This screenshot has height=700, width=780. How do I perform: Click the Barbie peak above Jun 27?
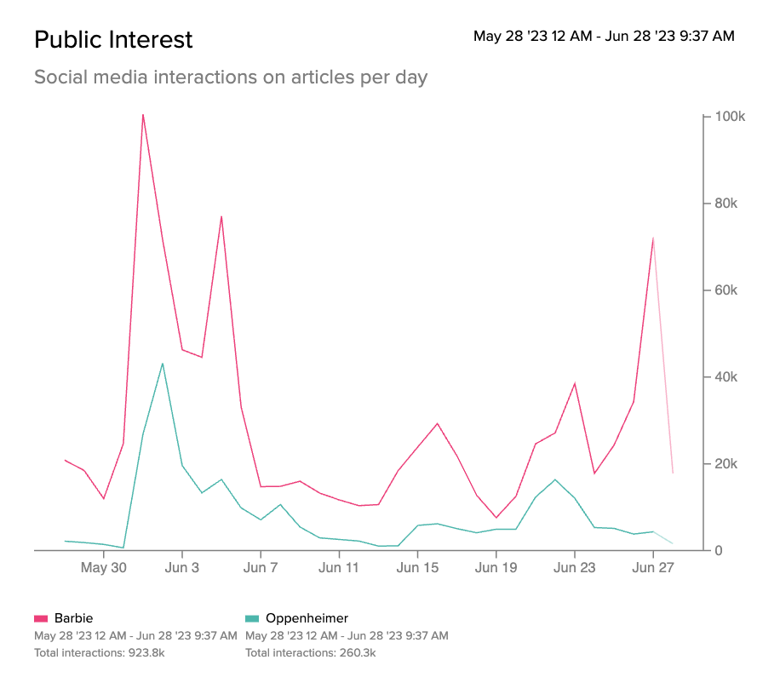point(653,238)
